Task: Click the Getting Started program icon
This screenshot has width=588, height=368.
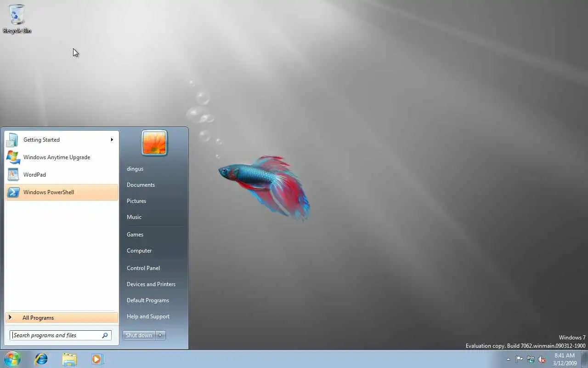Action: (x=12, y=140)
